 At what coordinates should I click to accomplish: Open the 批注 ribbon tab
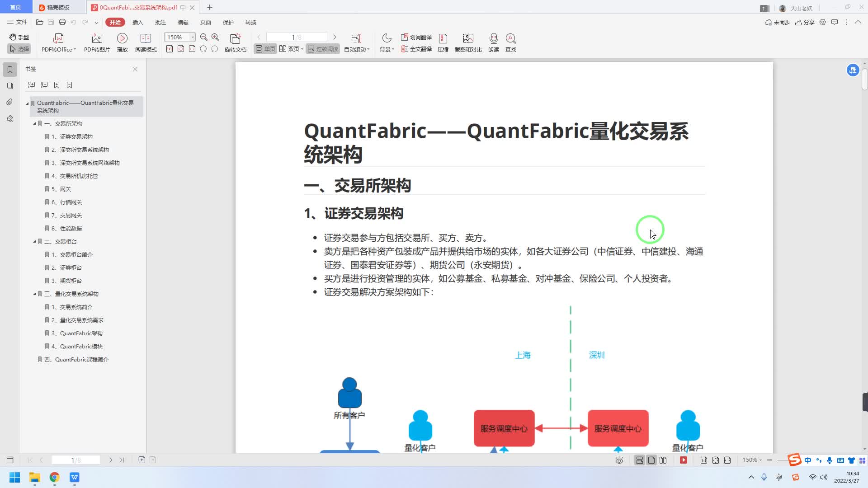pyautogui.click(x=160, y=22)
